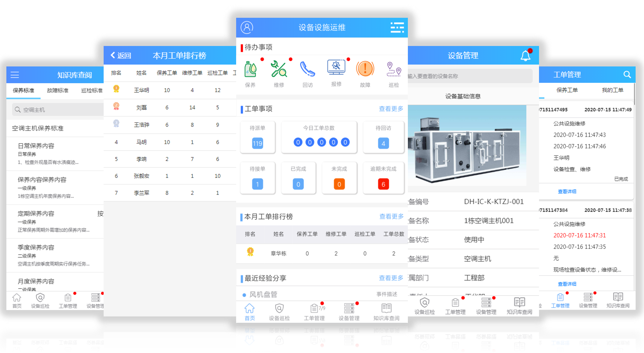Open the 待接单 card showing 1
The width and height of the screenshot is (644, 353).
[x=258, y=178]
